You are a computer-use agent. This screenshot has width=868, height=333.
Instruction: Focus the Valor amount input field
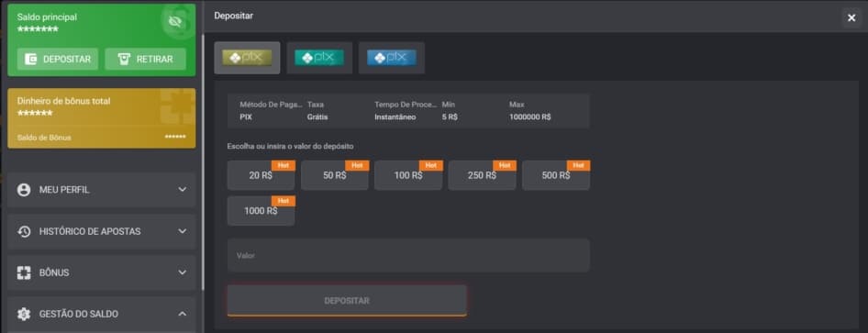coord(408,256)
